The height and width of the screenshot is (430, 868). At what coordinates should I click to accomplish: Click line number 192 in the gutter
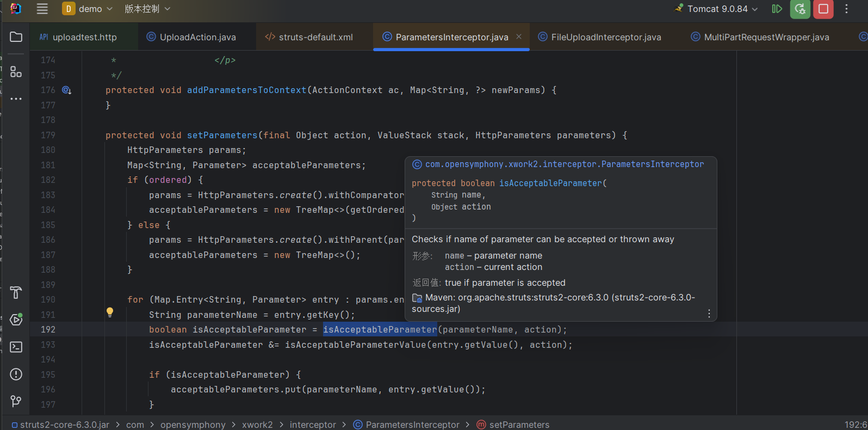pyautogui.click(x=48, y=330)
